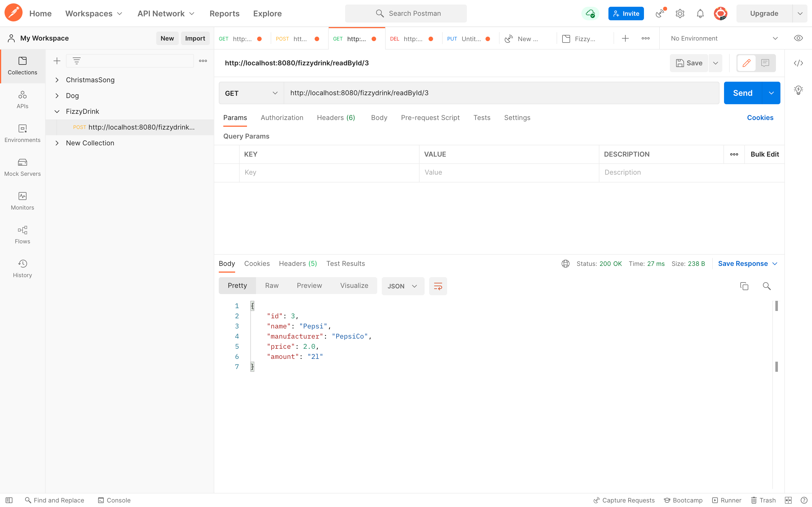Open the Environments panel
This screenshot has height=507, width=812.
pos(22,133)
